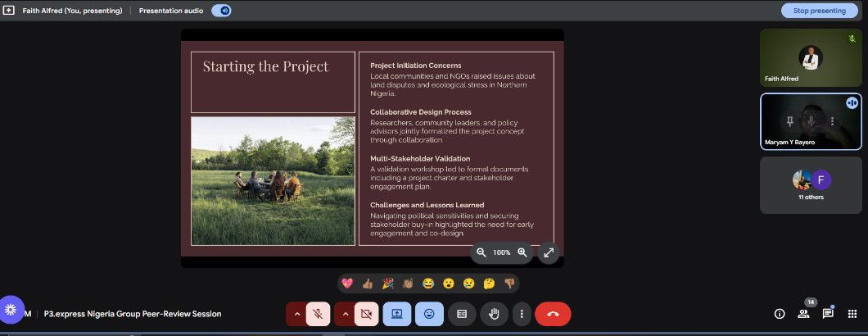
Task: Open the chat panel
Action: [828, 314]
